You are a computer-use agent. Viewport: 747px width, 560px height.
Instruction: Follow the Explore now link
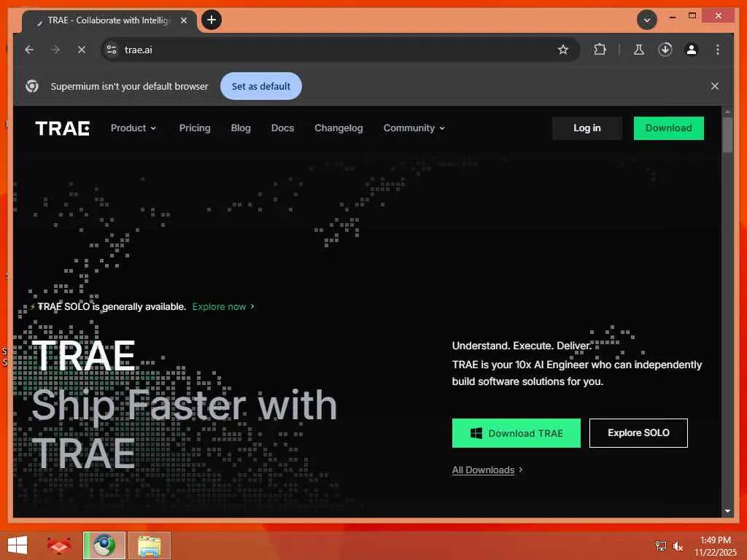click(x=223, y=307)
